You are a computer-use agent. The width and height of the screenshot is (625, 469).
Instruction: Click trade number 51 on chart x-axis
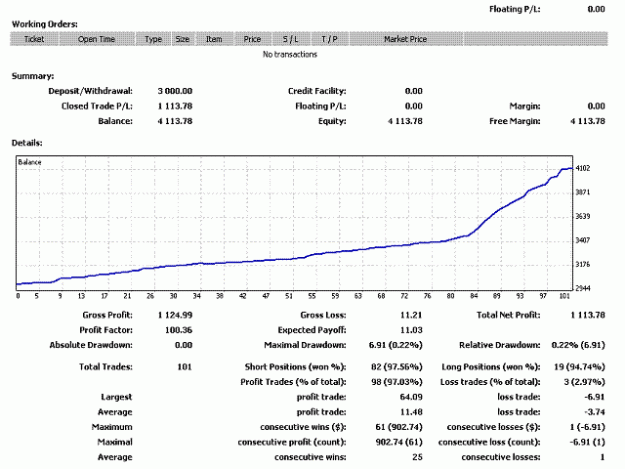pos(289,296)
